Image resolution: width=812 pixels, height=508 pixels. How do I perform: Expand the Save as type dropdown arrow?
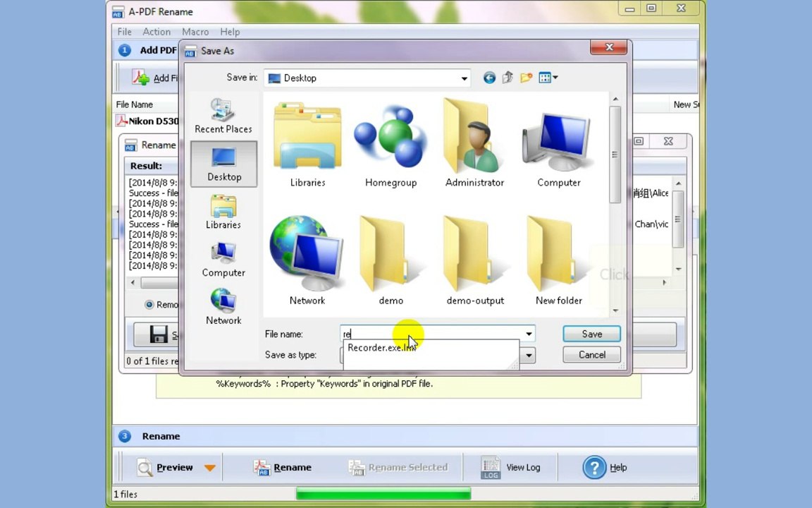point(529,355)
